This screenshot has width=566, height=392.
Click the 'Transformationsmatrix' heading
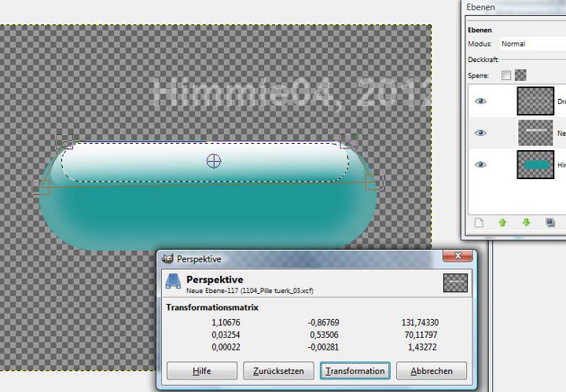click(212, 308)
